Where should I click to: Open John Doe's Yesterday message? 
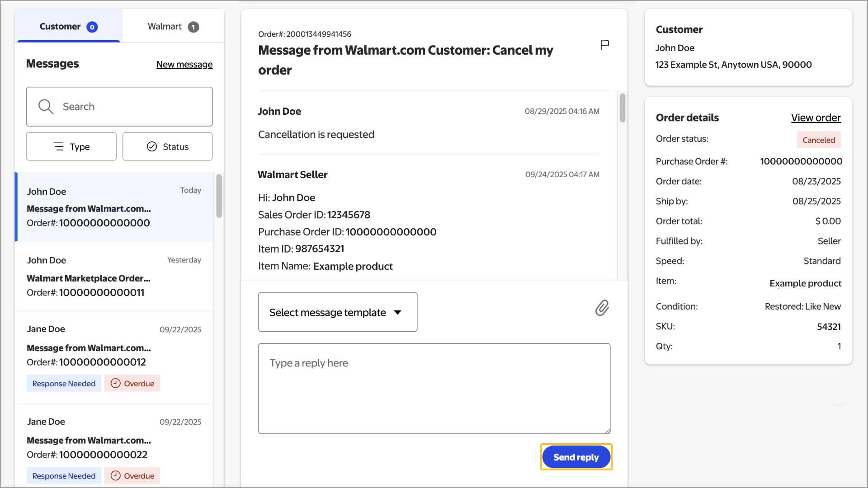pos(114,277)
